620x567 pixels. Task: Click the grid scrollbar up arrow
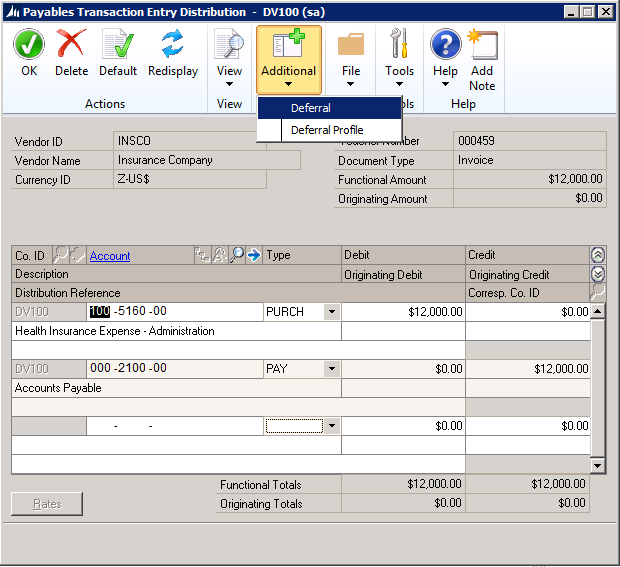pyautogui.click(x=598, y=312)
